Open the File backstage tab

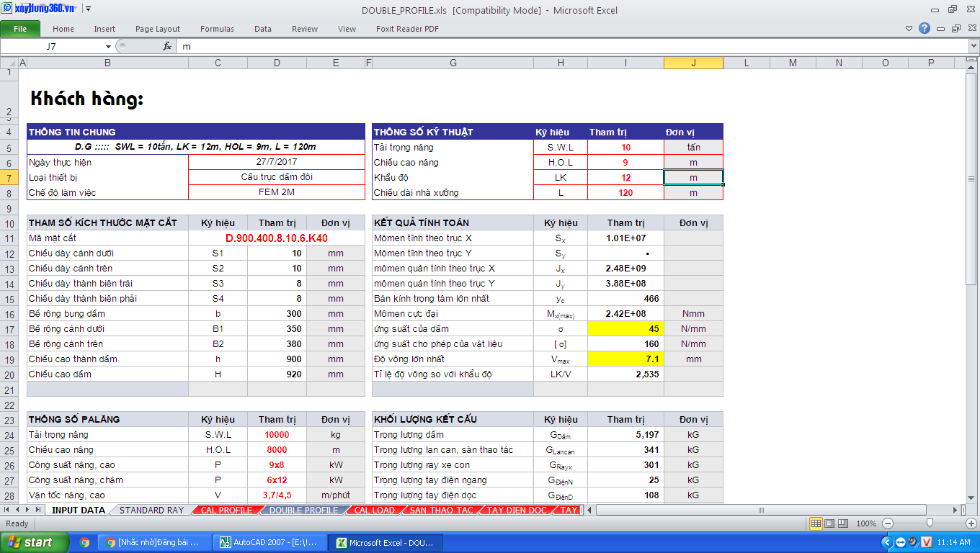(x=20, y=29)
